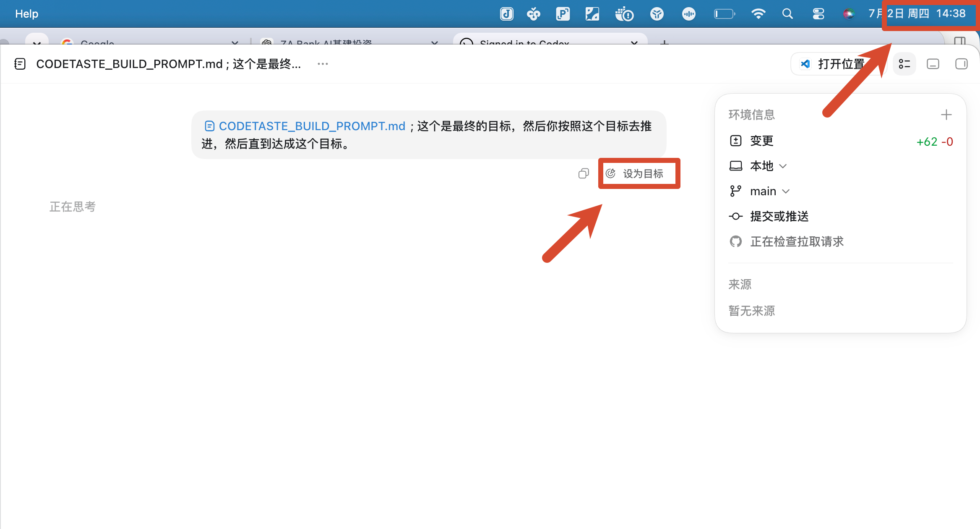This screenshot has width=980, height=529.
Task: Click the 正在检查拉取请求 GitHub status row
Action: [x=787, y=241]
